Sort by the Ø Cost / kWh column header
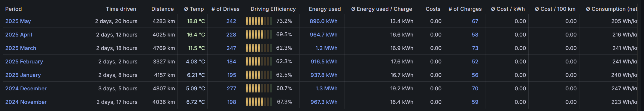644x111 pixels. tap(508, 9)
